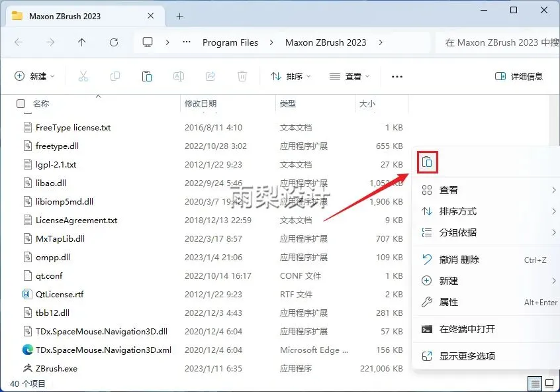Select the file ompp.dll

53,258
